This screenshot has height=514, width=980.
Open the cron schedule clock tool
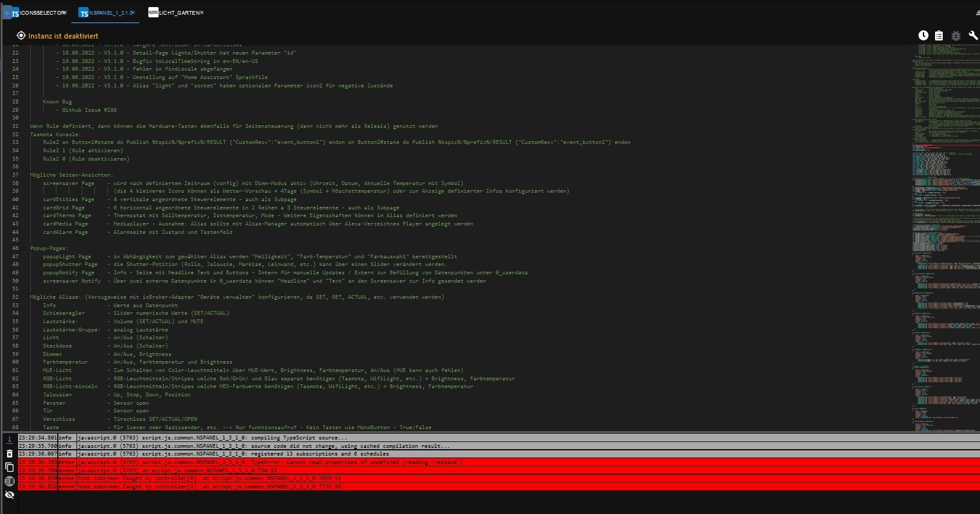click(x=923, y=36)
